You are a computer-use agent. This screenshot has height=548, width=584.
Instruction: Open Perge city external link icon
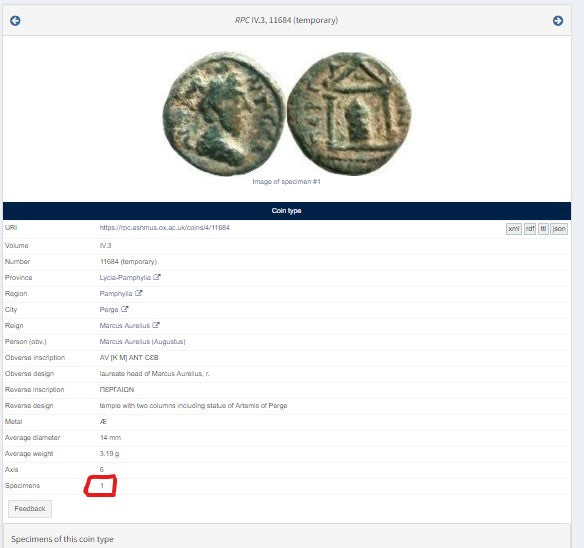pyautogui.click(x=124, y=309)
